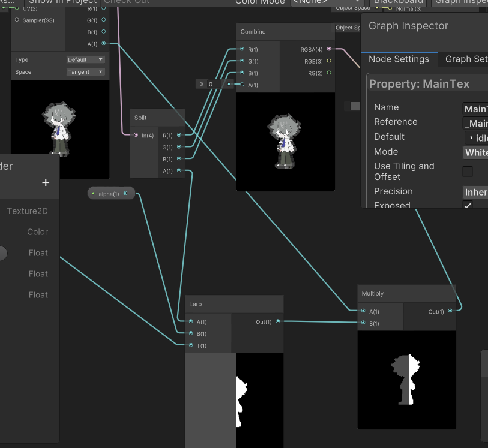Click the Lerp node Out(1) output port
The height and width of the screenshot is (448, 488).
[278, 322]
